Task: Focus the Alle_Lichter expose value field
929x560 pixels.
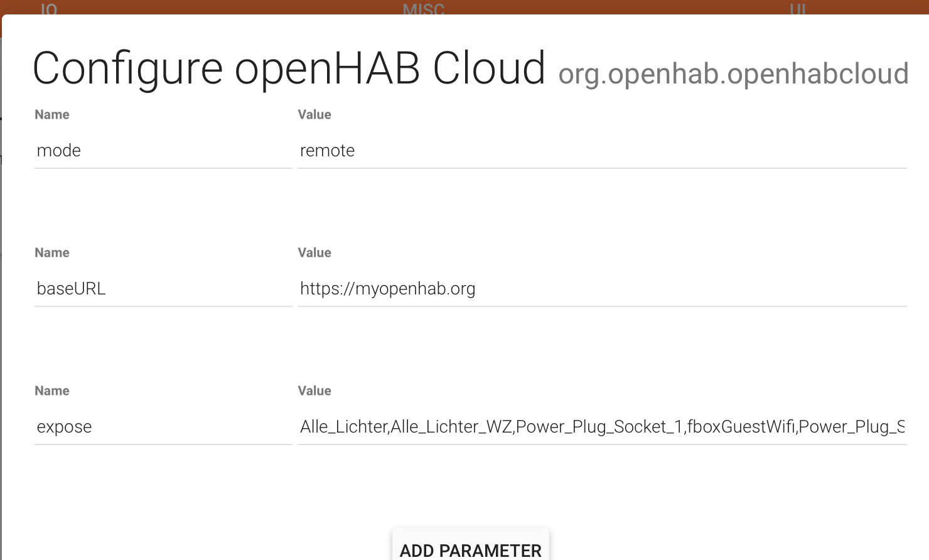Action: coord(602,427)
